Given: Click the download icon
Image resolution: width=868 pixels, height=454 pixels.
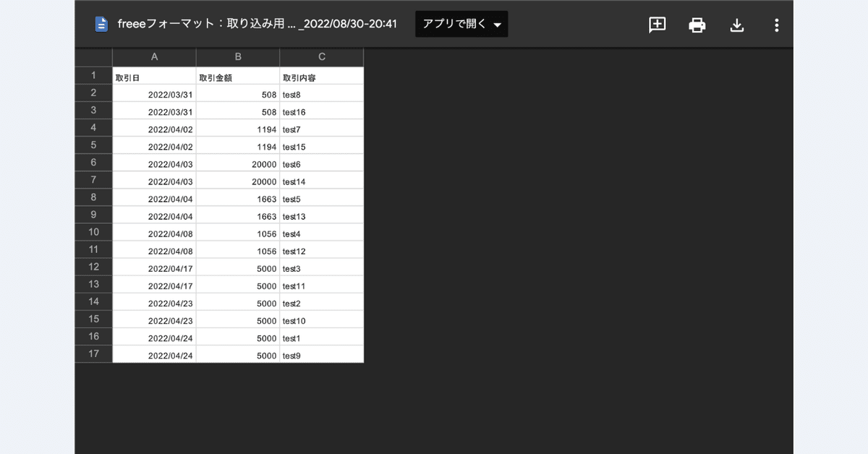Looking at the screenshot, I should click(x=737, y=25).
